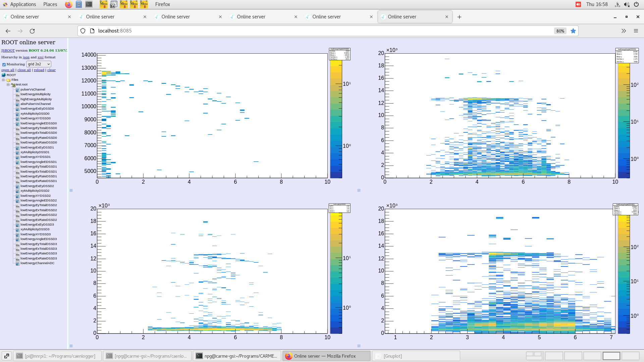Open the lowEnergyMultiplicity histogram
The image size is (644, 362).
(x=36, y=94)
